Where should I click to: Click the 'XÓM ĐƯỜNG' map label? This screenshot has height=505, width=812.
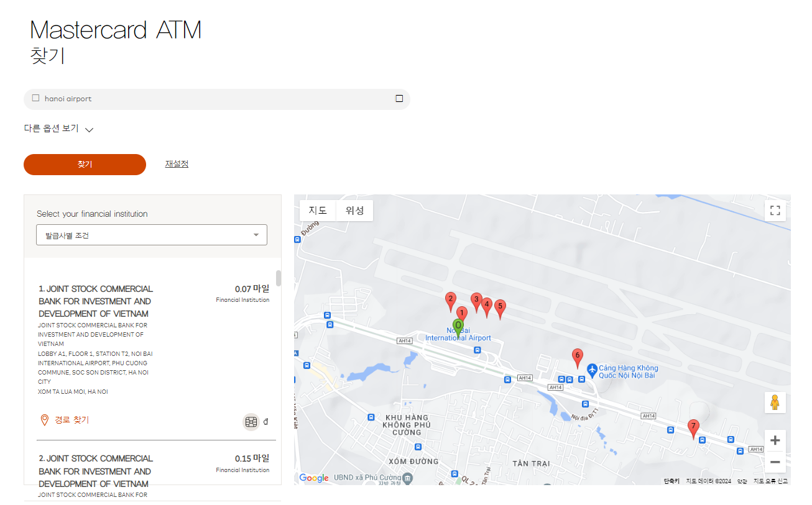coord(413,462)
